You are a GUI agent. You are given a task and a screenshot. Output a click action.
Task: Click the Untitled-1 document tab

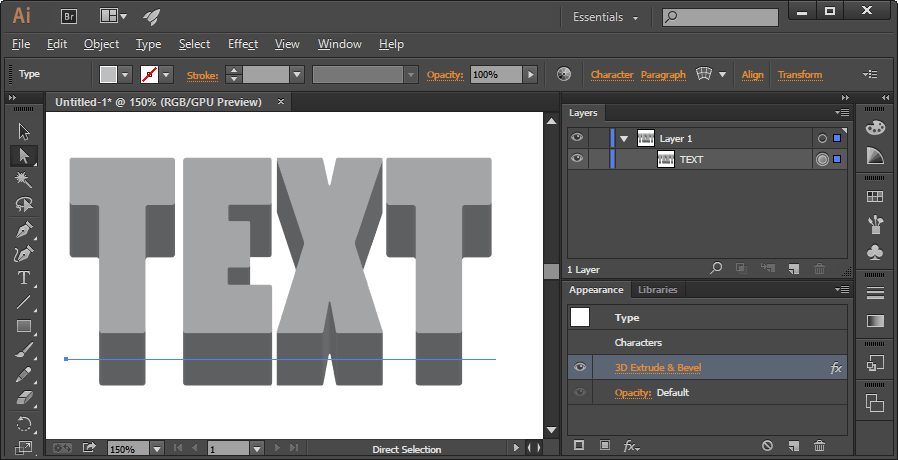point(158,102)
